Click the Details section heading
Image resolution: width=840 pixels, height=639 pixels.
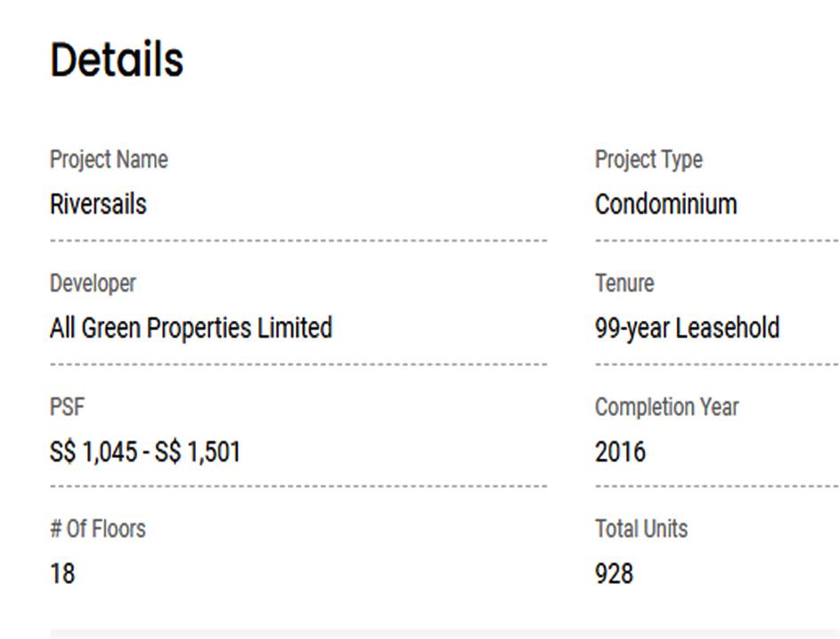117,61
